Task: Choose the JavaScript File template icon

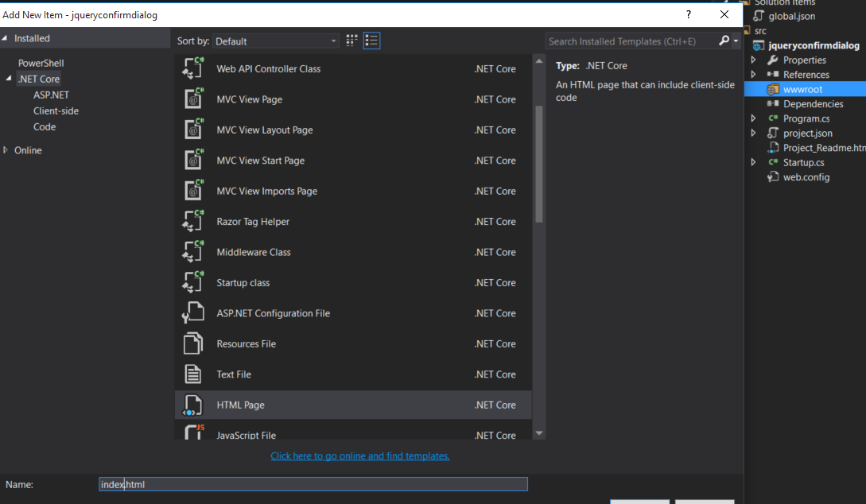Action: (x=193, y=432)
